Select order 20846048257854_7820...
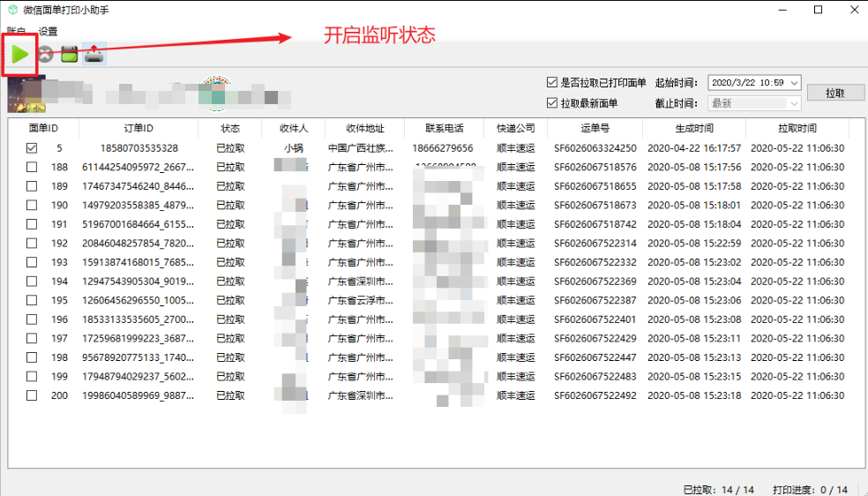Image resolution: width=868 pixels, height=496 pixels. (x=138, y=243)
